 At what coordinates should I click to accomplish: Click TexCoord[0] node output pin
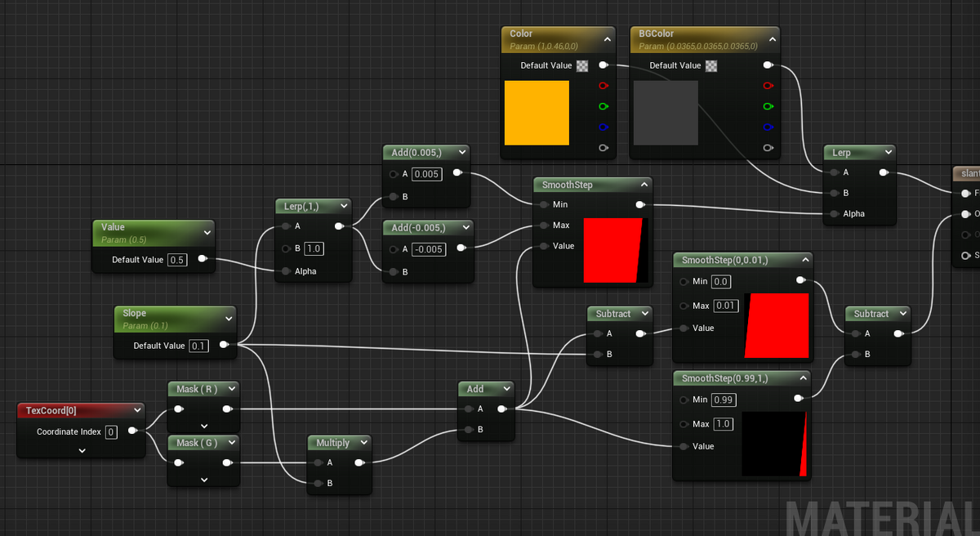(132, 431)
